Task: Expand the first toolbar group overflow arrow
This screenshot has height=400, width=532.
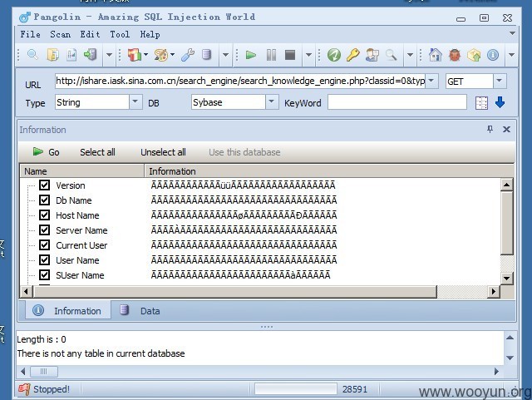Action: (109, 55)
